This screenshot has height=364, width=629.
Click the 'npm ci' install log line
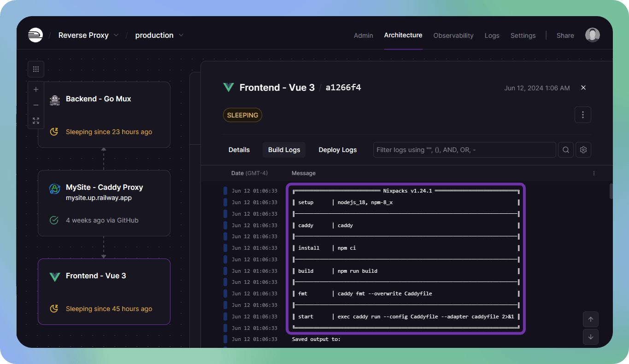click(406, 248)
